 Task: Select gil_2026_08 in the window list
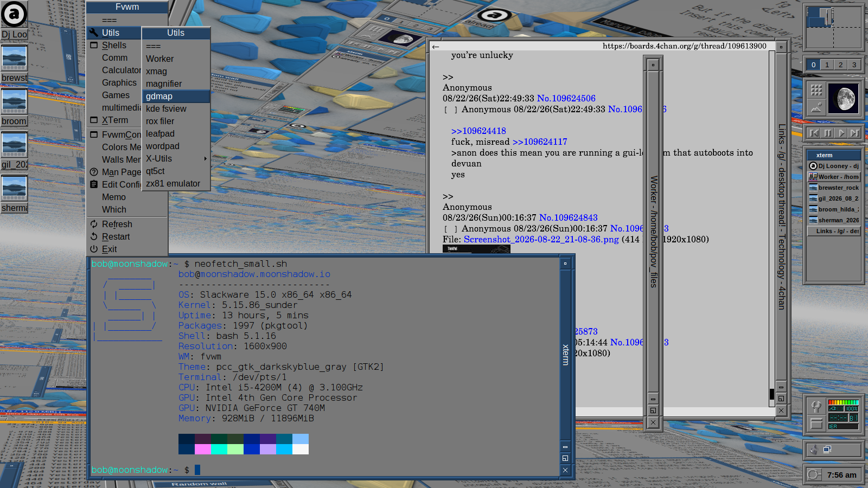pyautogui.click(x=834, y=198)
